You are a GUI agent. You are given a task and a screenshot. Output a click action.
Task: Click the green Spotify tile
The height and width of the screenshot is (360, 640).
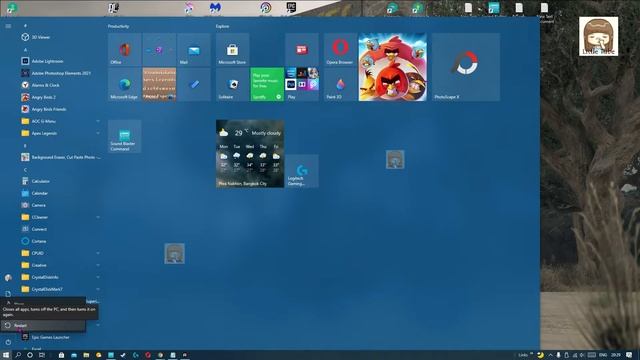point(267,84)
